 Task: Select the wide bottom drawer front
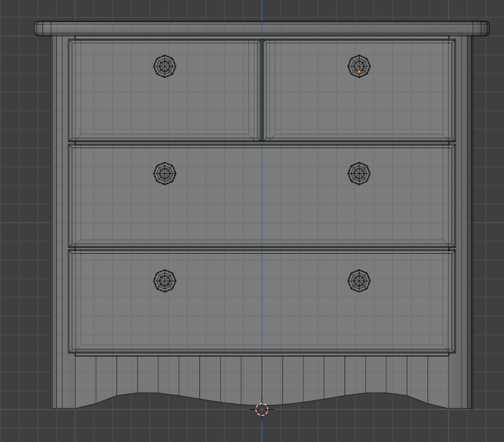tap(262, 302)
